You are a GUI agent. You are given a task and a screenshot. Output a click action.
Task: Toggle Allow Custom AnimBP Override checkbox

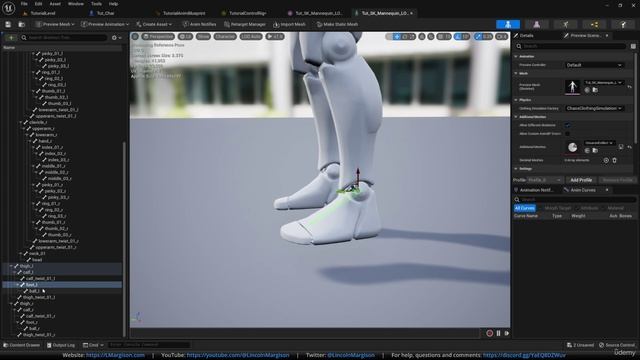(x=567, y=133)
